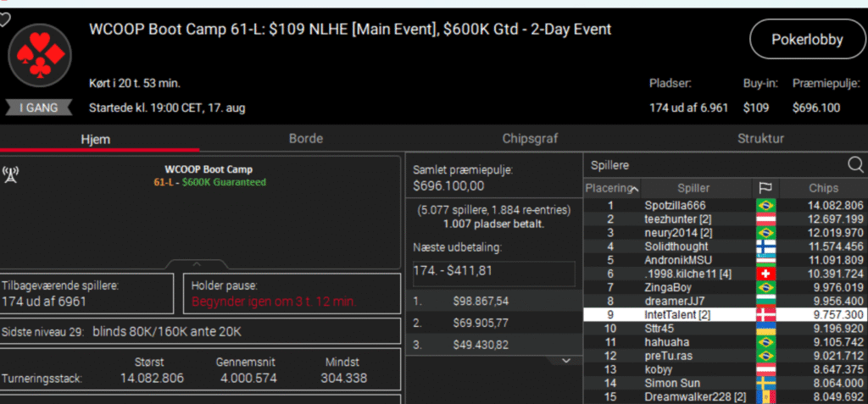Viewport: 868px width, 404px height.
Task: Click the PokerStars red suits logo
Action: (40, 53)
